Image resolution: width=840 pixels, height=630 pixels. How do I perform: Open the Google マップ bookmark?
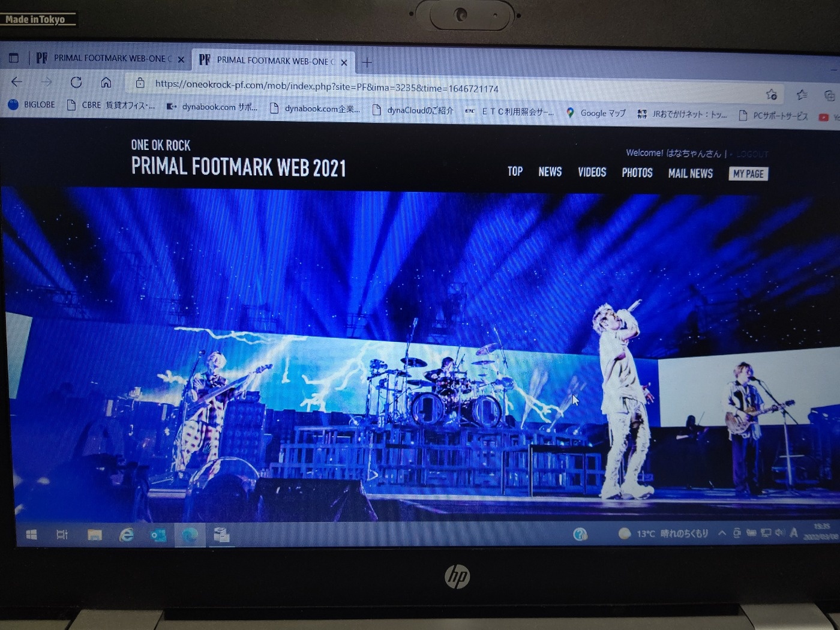tap(596, 113)
